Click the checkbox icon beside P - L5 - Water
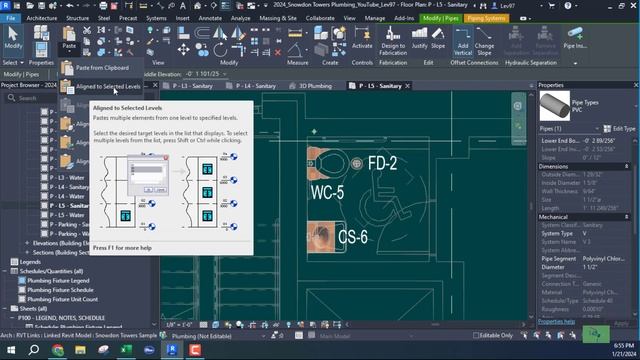The width and height of the screenshot is (640, 360). [x=44, y=215]
